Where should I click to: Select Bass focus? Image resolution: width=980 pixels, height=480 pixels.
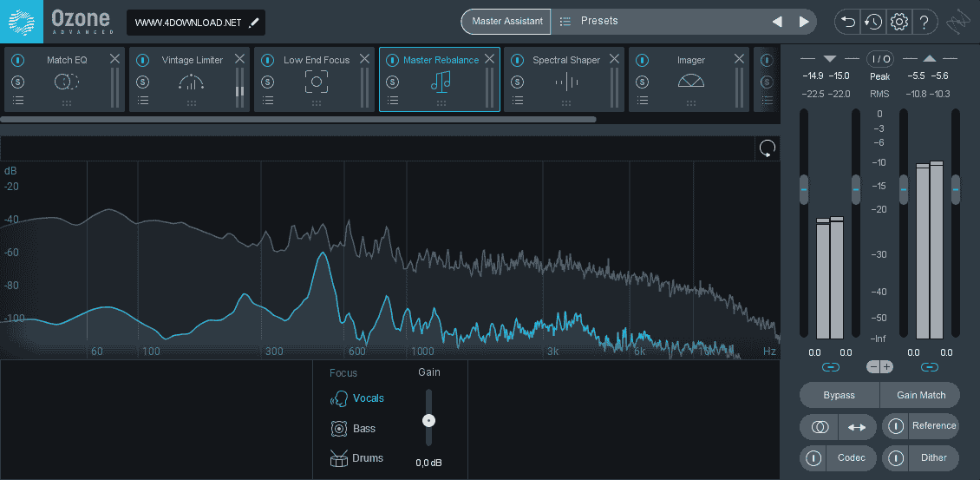coord(353,429)
